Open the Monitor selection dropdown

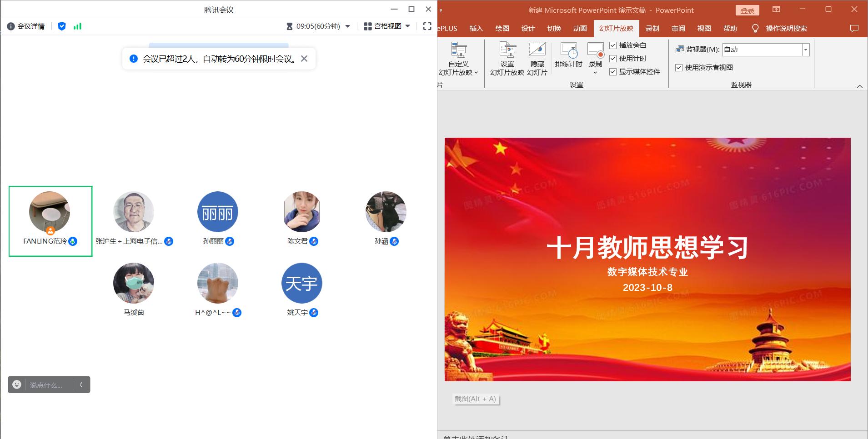coord(806,50)
